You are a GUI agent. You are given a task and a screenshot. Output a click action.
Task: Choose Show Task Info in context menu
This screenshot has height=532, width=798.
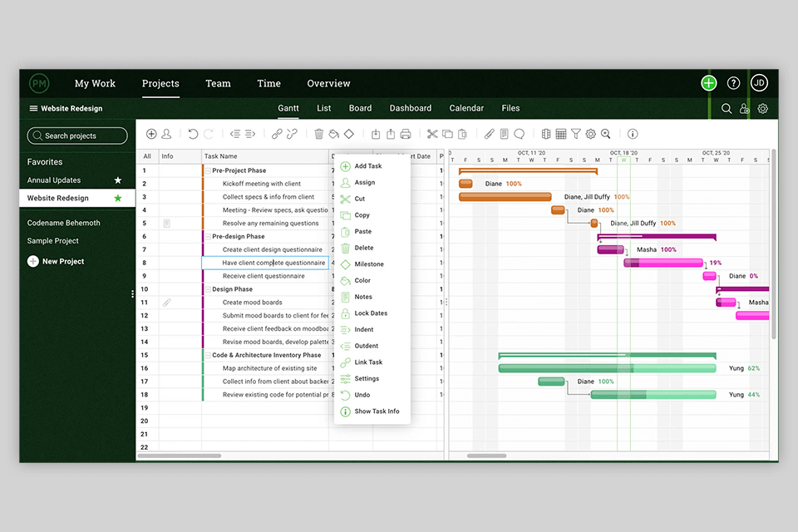[377, 411]
